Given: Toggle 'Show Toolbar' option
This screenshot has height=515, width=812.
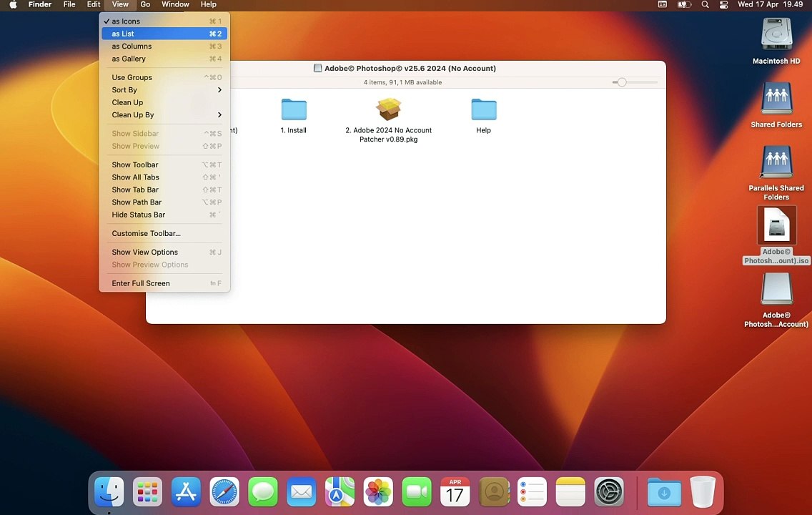Looking at the screenshot, I should coord(164,165).
